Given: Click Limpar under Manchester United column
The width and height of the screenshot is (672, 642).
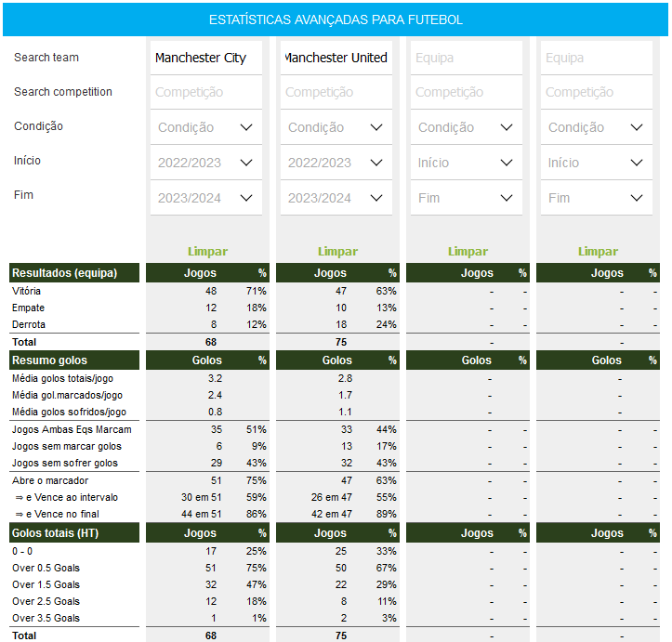Looking at the screenshot, I should (x=337, y=252).
